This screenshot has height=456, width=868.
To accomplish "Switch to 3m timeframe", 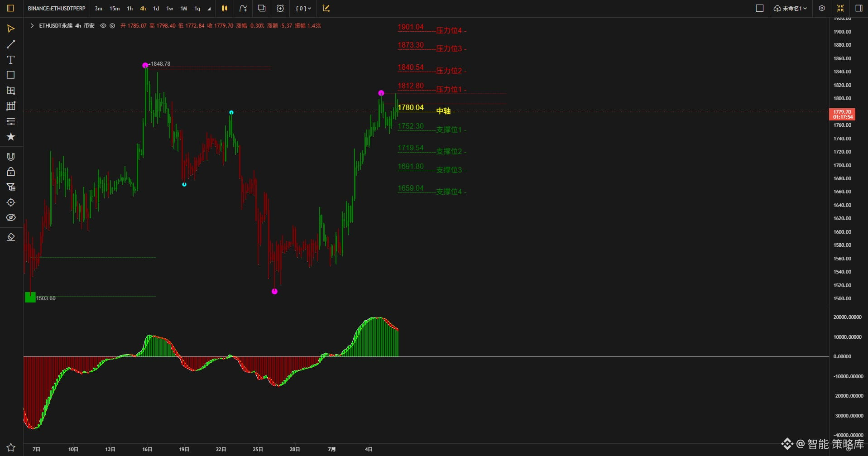I will coord(98,9).
